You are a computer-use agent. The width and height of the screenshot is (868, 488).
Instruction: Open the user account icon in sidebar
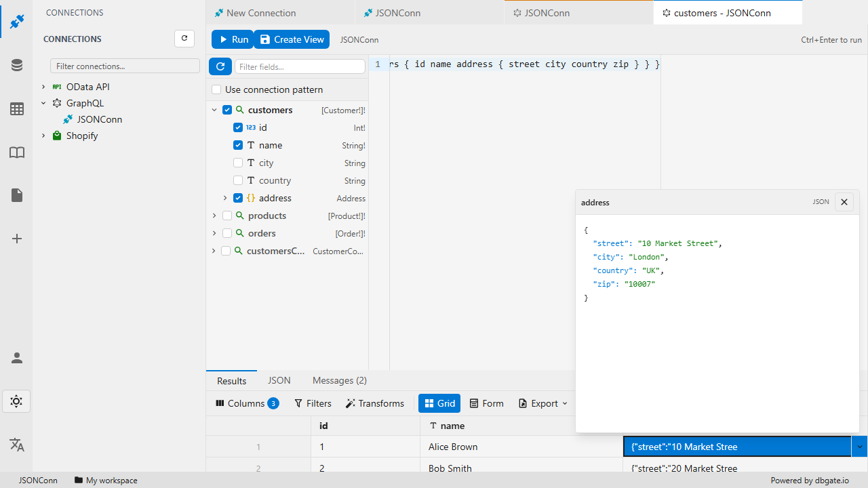17,358
